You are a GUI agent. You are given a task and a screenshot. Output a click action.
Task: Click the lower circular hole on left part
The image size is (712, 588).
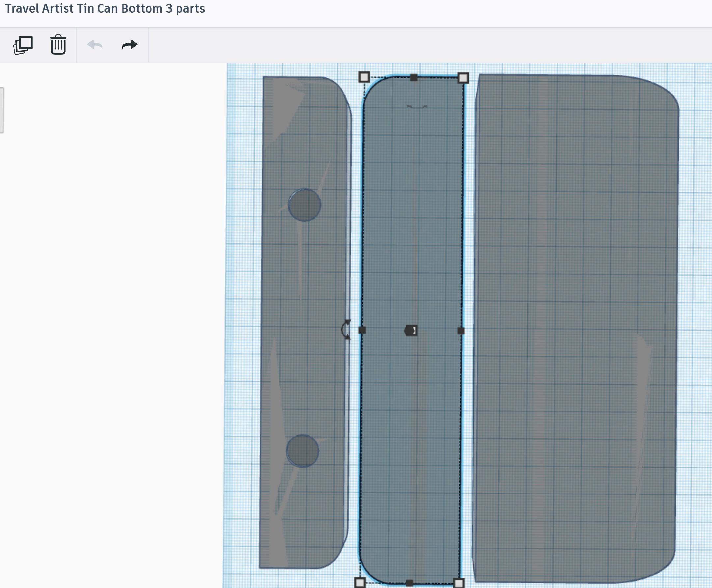tap(302, 451)
